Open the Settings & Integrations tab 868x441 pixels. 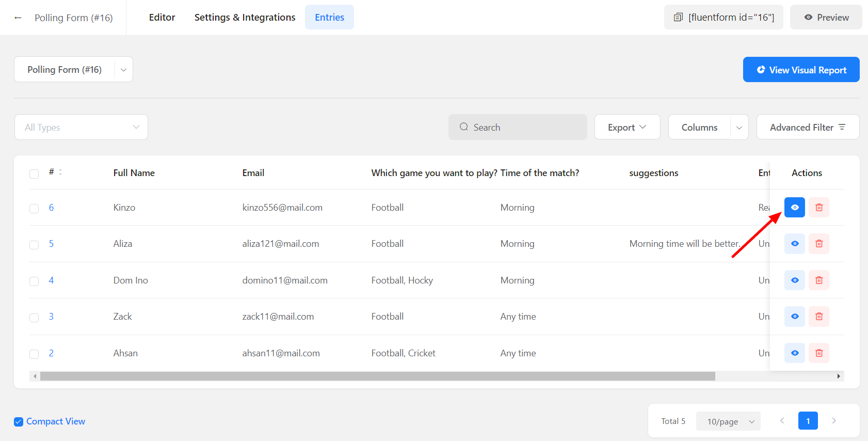pyautogui.click(x=245, y=18)
